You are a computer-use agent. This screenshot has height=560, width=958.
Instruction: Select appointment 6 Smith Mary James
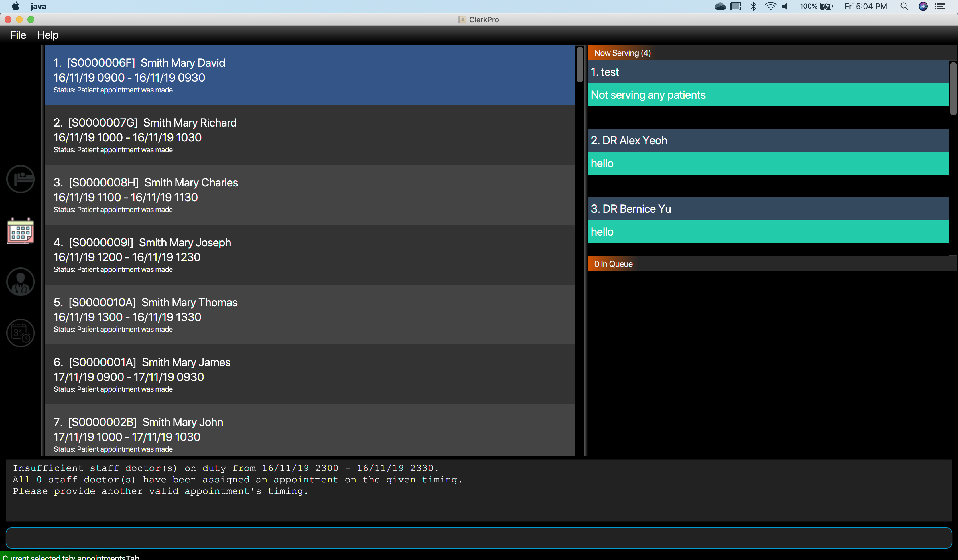point(310,374)
